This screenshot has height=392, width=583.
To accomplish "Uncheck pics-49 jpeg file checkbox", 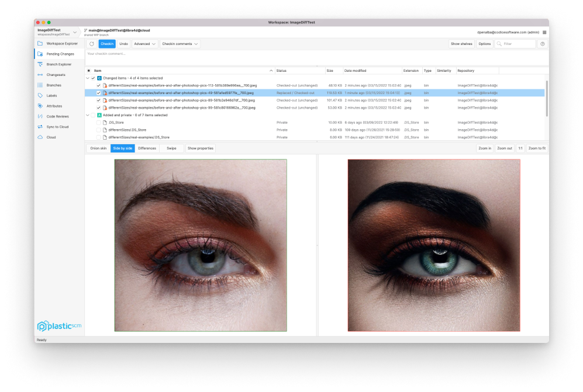I will click(98, 93).
